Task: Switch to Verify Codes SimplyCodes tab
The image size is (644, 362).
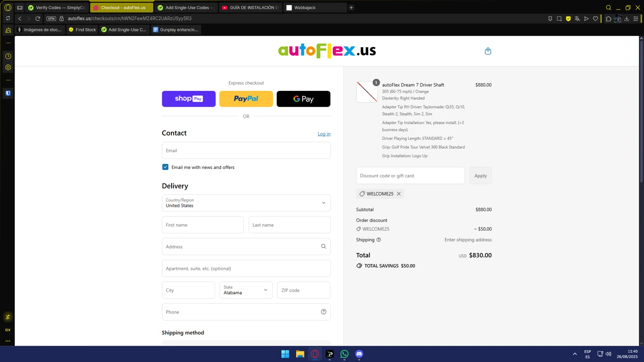Action: (57, 7)
